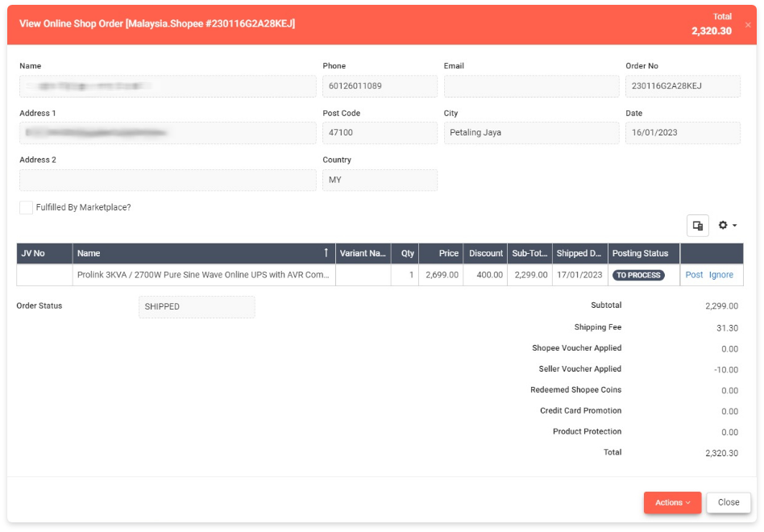
Task: Close dialog with the top-right X icon
Action: tap(747, 25)
